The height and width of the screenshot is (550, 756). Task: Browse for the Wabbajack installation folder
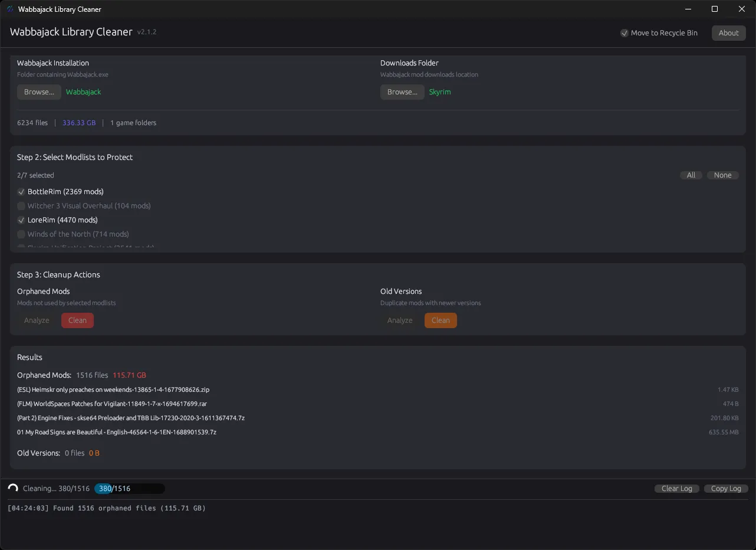[x=39, y=91]
